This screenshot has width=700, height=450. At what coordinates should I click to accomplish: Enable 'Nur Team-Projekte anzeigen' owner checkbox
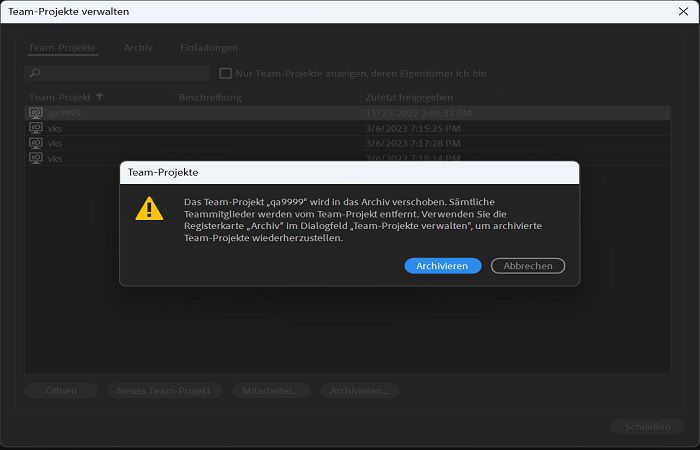point(225,73)
